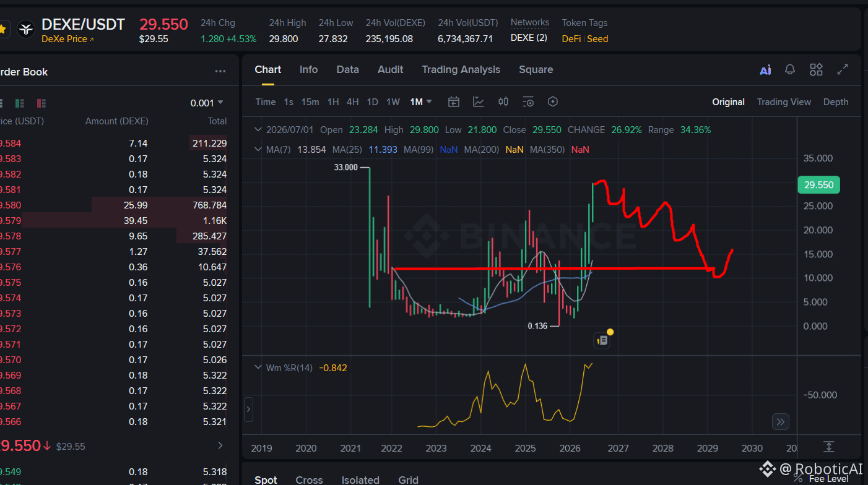Open the chart layout grid icon
868x485 pixels.
816,69
